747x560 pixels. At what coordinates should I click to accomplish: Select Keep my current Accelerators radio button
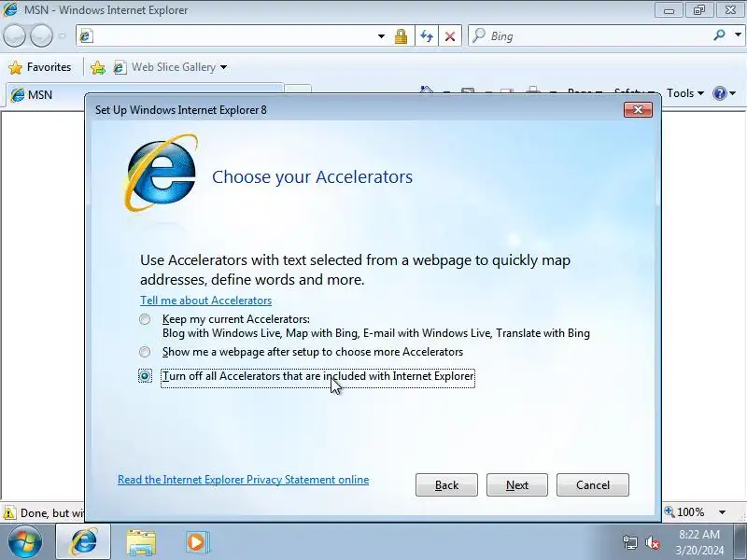[145, 319]
